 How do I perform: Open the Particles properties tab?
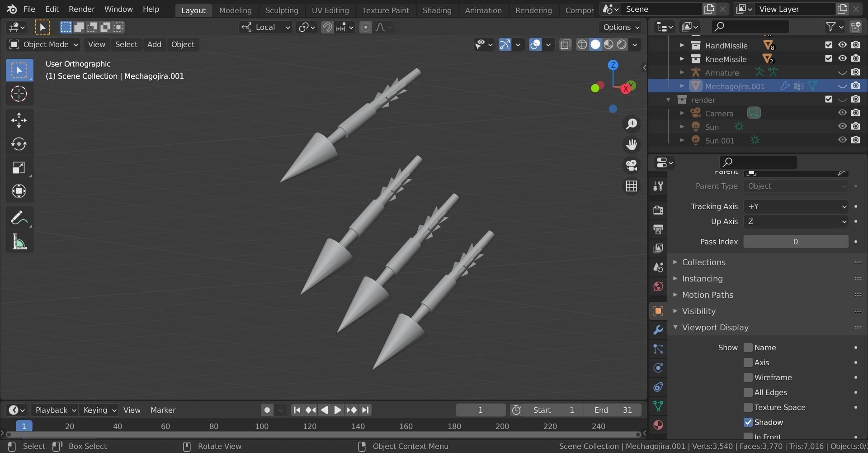pos(658,349)
